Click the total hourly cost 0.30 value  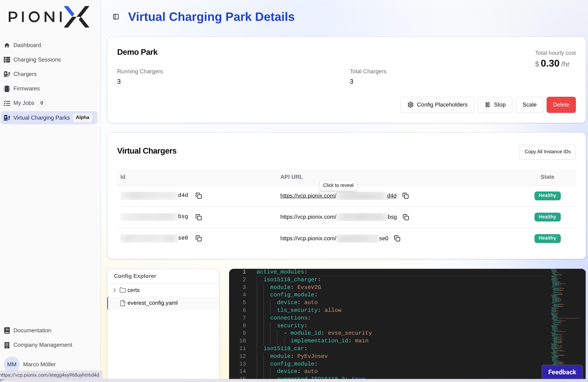[x=550, y=63]
